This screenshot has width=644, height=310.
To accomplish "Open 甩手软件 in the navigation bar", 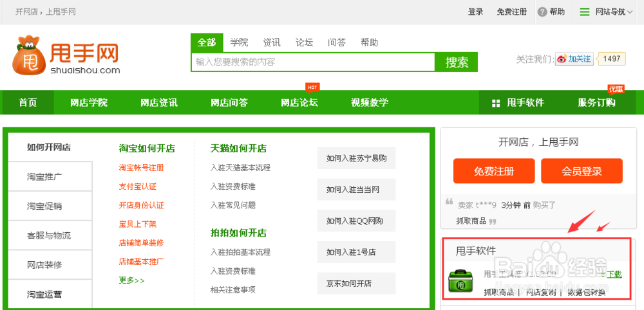I will coord(526,102).
